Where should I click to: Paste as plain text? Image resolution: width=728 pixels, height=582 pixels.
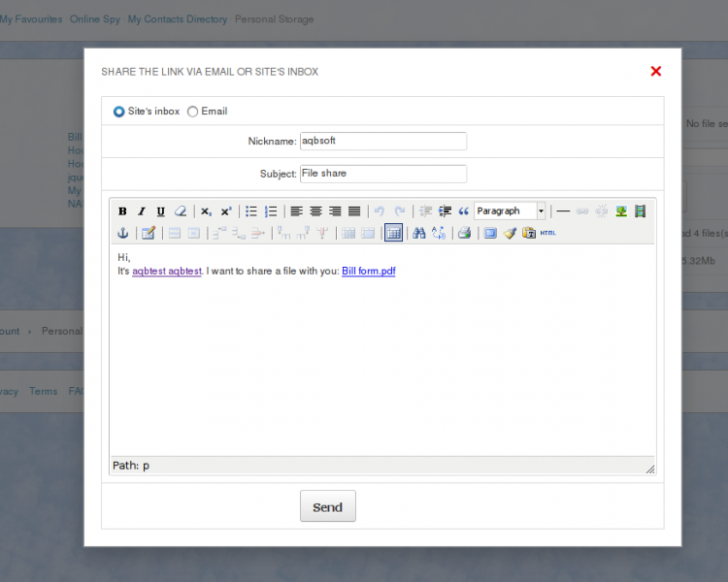pyautogui.click(x=529, y=233)
